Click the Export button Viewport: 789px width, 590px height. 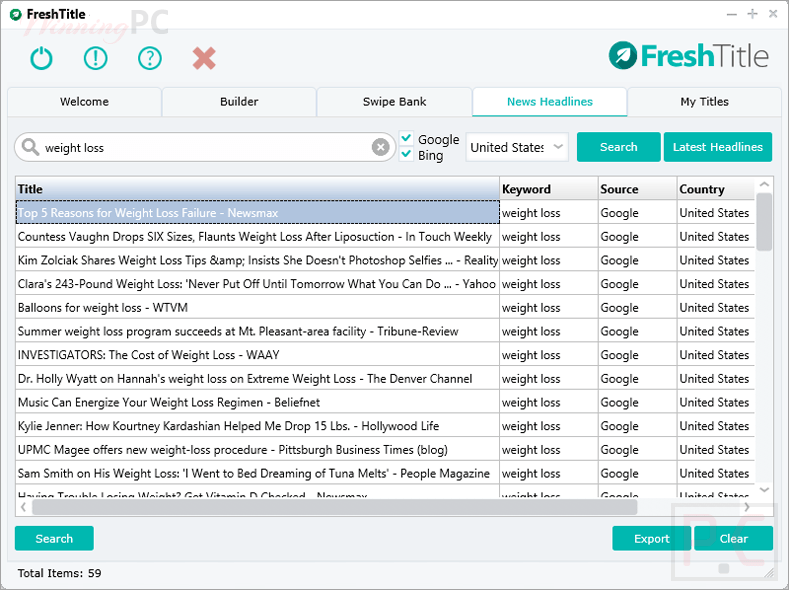pos(652,538)
